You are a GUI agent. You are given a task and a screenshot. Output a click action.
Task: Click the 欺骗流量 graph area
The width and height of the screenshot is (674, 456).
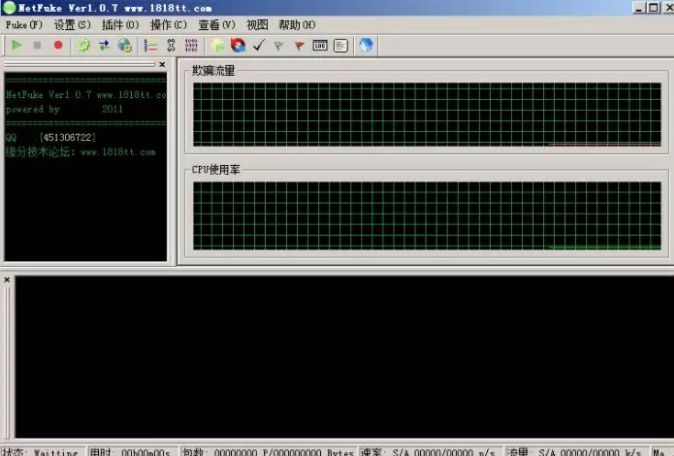pyautogui.click(x=427, y=114)
